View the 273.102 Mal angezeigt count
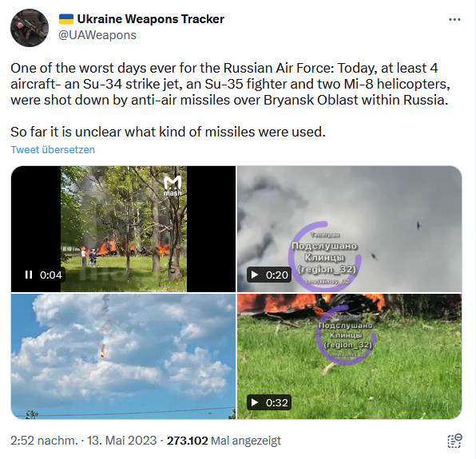Viewport: 476px width, 459px height. click(x=224, y=441)
